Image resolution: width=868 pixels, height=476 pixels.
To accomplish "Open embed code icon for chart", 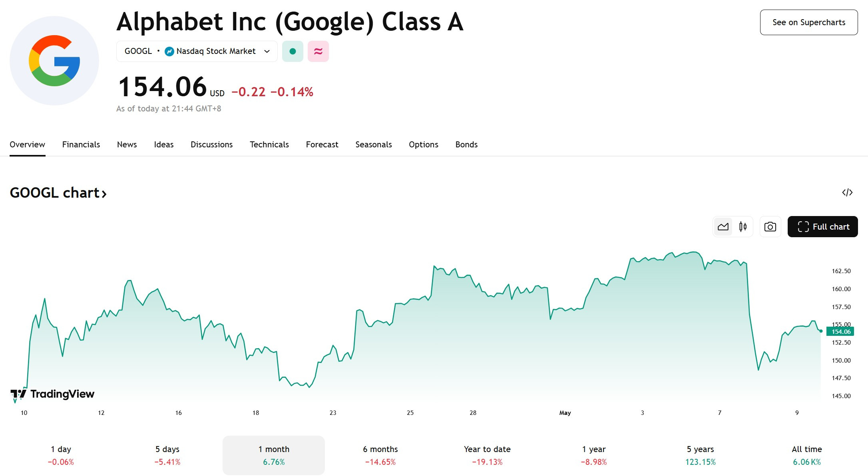I will [x=847, y=192].
